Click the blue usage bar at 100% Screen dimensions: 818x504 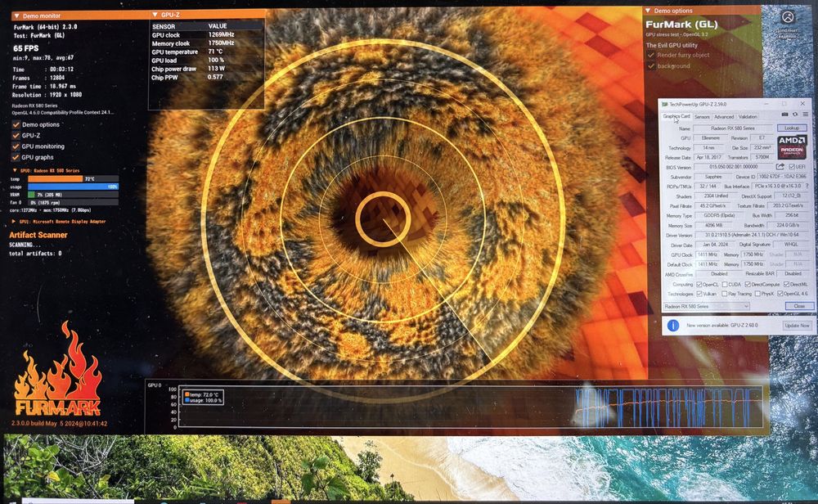point(73,187)
